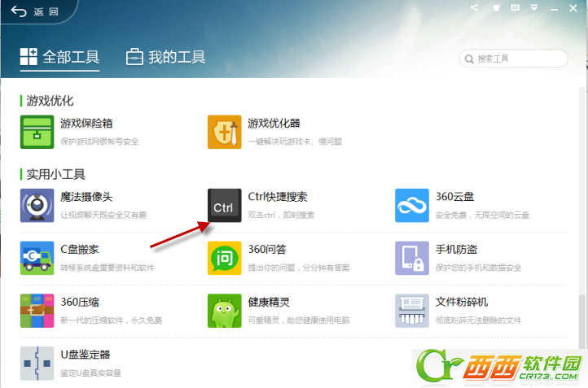588x388 pixels.
Task: Switch to the 我的工具 tab
Action: click(x=165, y=57)
